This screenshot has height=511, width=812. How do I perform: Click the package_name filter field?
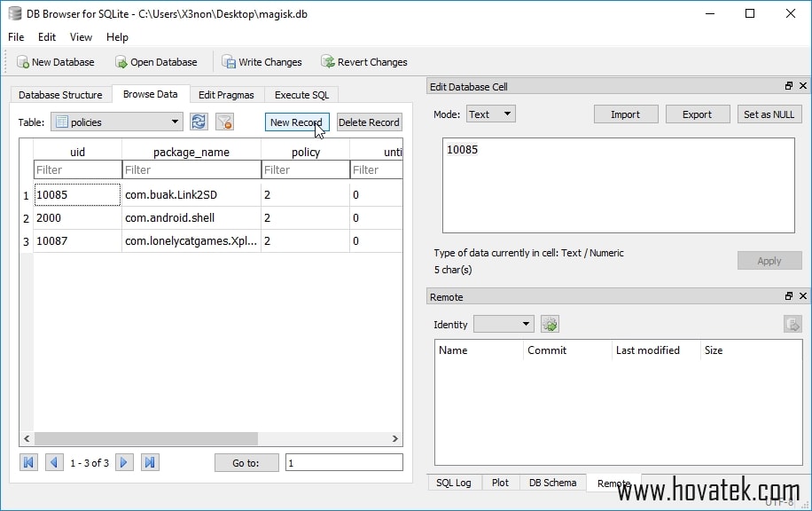[x=191, y=169]
